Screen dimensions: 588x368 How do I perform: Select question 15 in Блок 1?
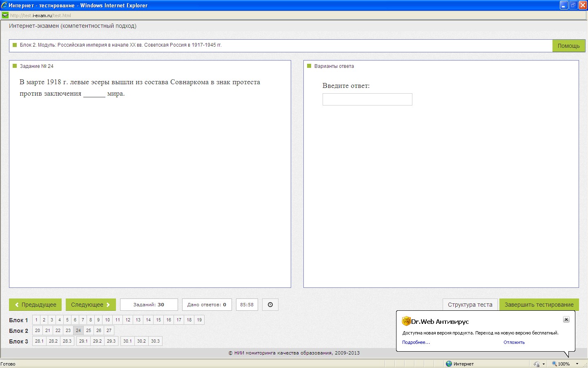[x=158, y=320]
